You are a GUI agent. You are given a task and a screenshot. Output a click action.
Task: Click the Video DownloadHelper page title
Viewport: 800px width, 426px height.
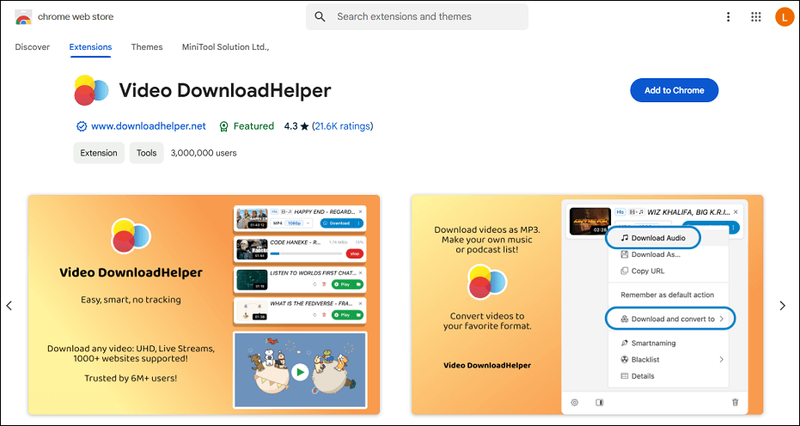(225, 91)
